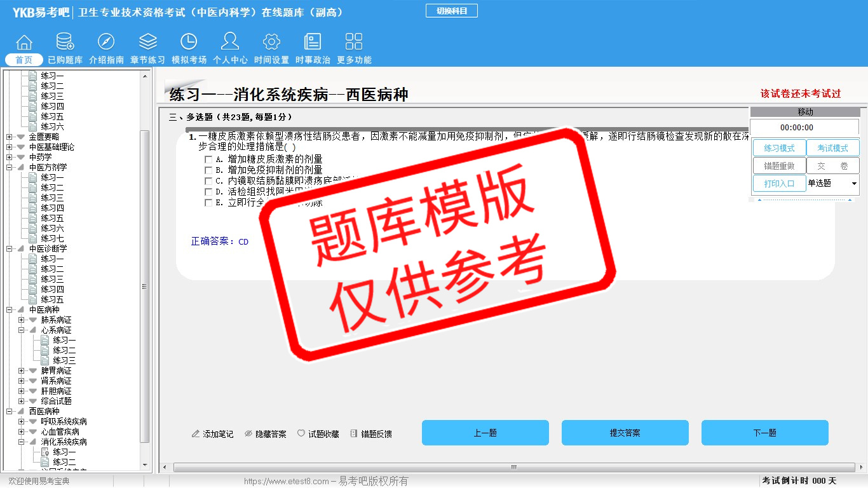This screenshot has height=488, width=868.
Task: Expand the 呼吸系统疾病 tree node
Action: click(x=22, y=421)
